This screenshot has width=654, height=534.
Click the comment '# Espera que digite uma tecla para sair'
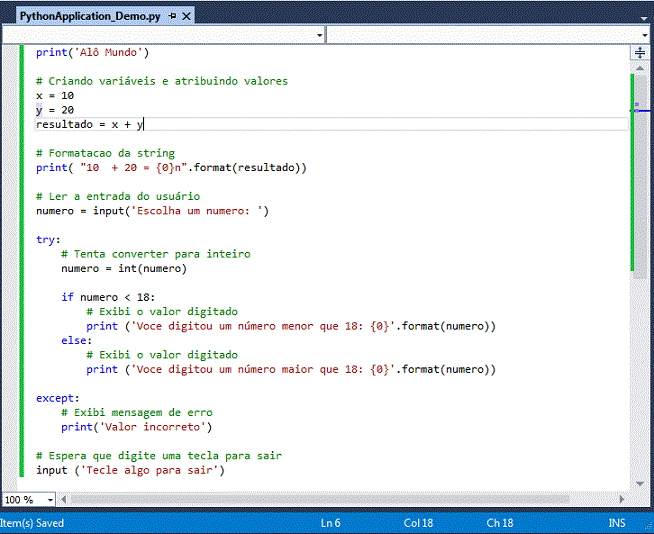[159, 456]
